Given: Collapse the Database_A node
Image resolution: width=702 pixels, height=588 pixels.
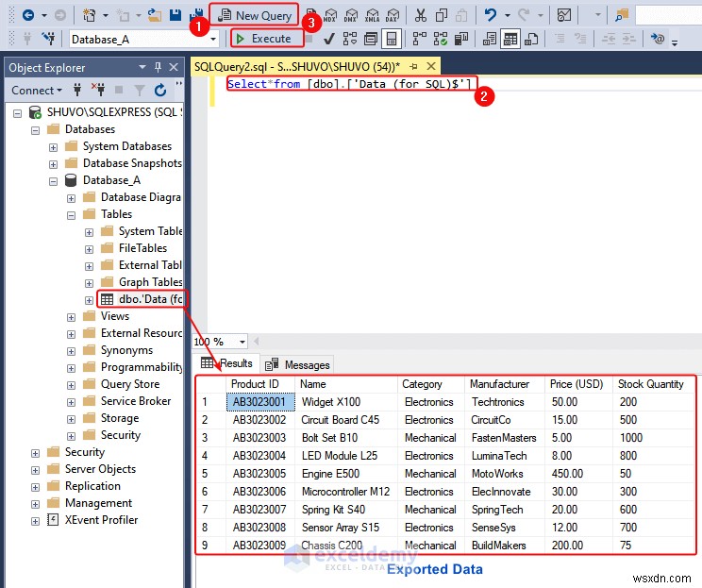Looking at the screenshot, I should point(53,181).
